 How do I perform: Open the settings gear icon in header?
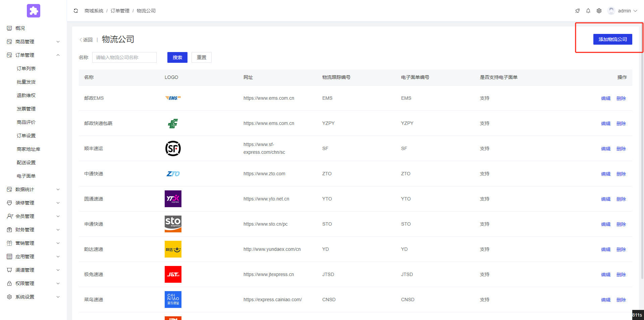pyautogui.click(x=599, y=11)
